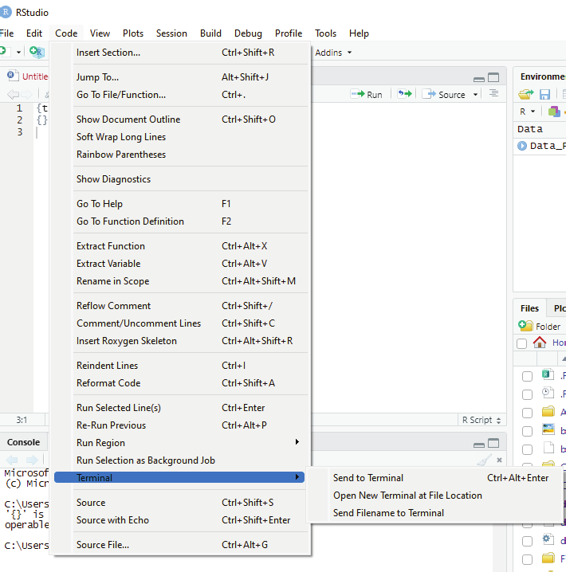
Task: Expand the Run Region submenu arrow
Action: (297, 442)
